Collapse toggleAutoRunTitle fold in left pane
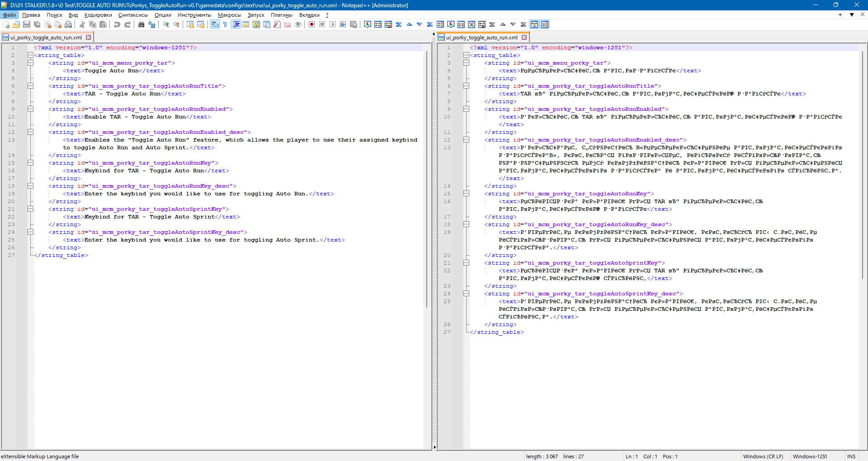The height and width of the screenshot is (461, 868). coord(30,86)
